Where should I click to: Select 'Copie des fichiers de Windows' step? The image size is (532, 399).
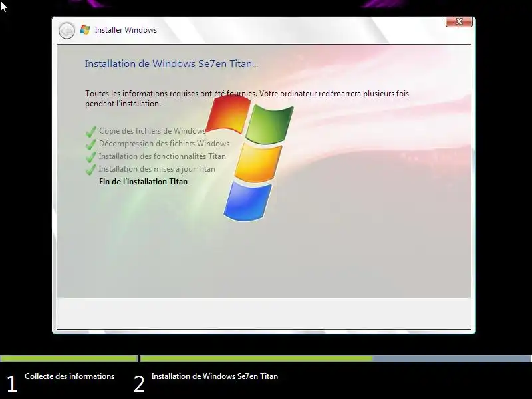pos(152,131)
